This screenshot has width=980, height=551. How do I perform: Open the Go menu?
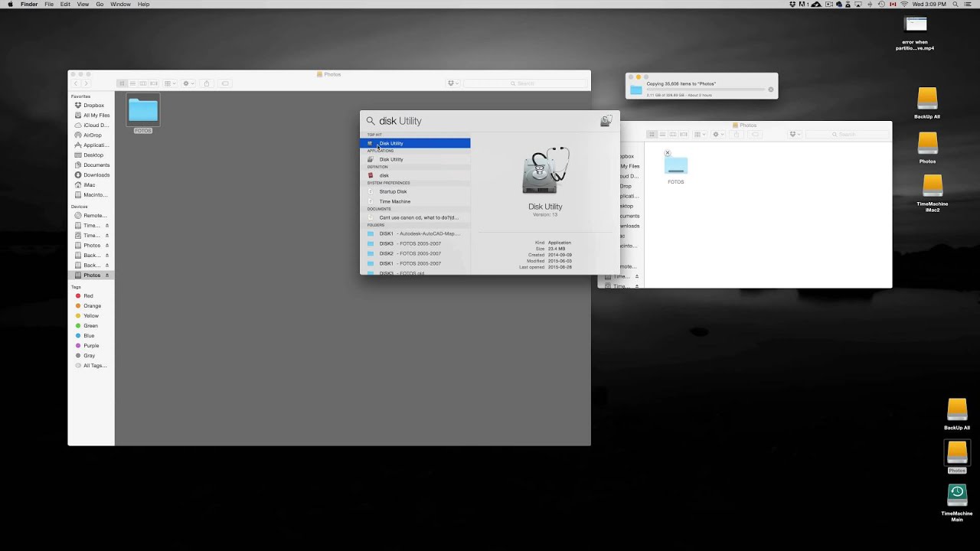(x=100, y=5)
